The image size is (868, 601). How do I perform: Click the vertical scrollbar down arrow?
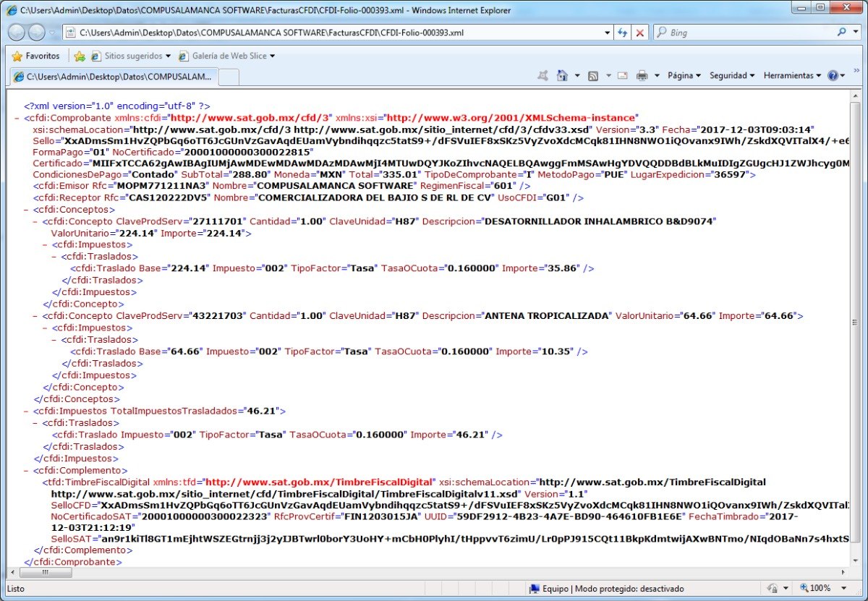click(855, 560)
